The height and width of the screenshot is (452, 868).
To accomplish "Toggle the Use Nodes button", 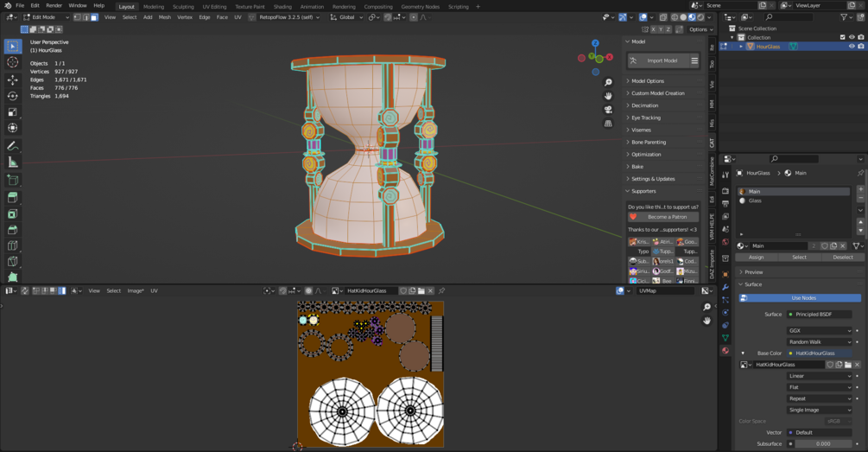I will click(803, 298).
